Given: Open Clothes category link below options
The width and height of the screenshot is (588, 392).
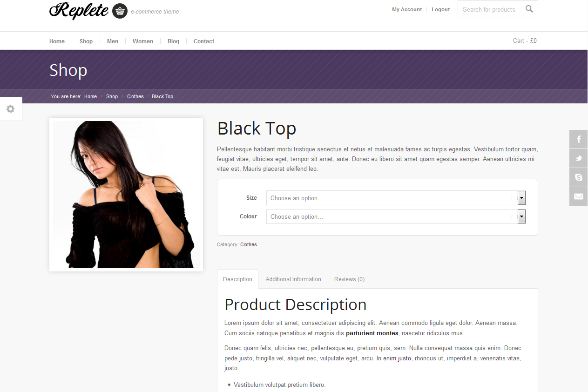Looking at the screenshot, I should tap(248, 244).
